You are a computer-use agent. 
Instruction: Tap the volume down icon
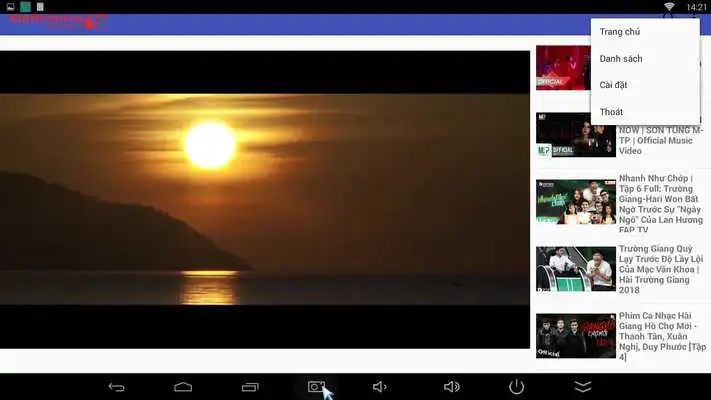coord(380,387)
